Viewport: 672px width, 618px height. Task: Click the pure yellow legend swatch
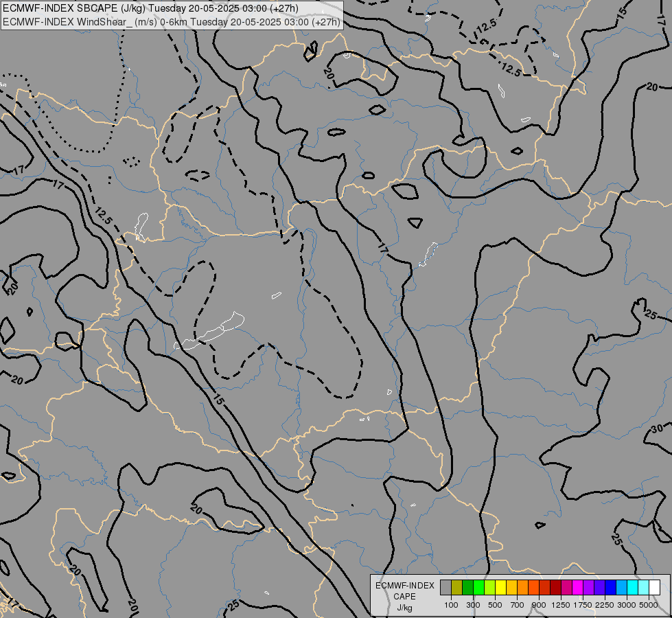(x=500, y=587)
